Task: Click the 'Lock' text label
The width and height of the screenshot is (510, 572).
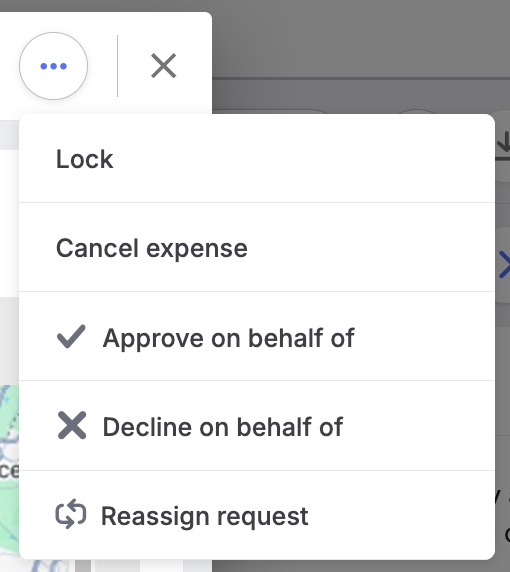Action: coord(85,159)
